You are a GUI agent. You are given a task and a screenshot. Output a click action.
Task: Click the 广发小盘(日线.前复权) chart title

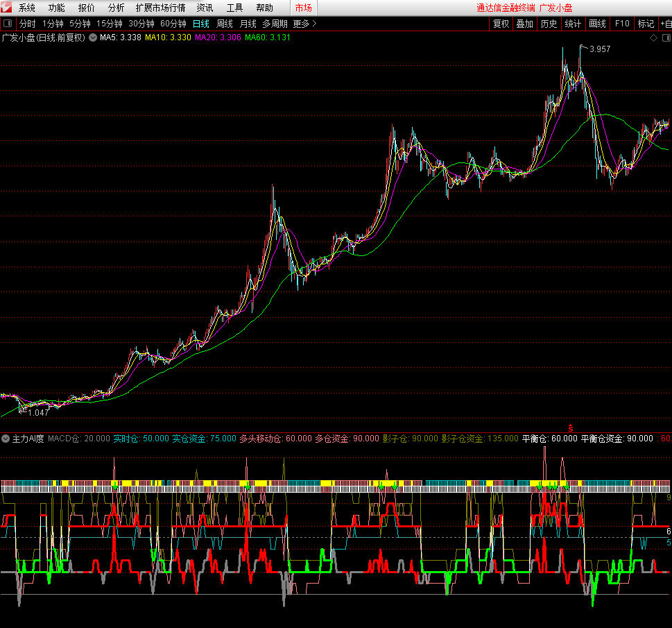click(x=44, y=37)
